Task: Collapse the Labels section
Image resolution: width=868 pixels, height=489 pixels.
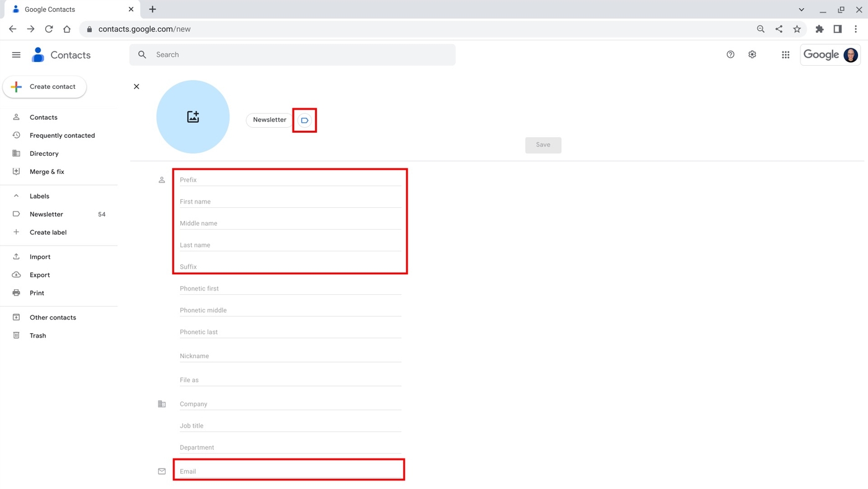Action: (x=16, y=195)
